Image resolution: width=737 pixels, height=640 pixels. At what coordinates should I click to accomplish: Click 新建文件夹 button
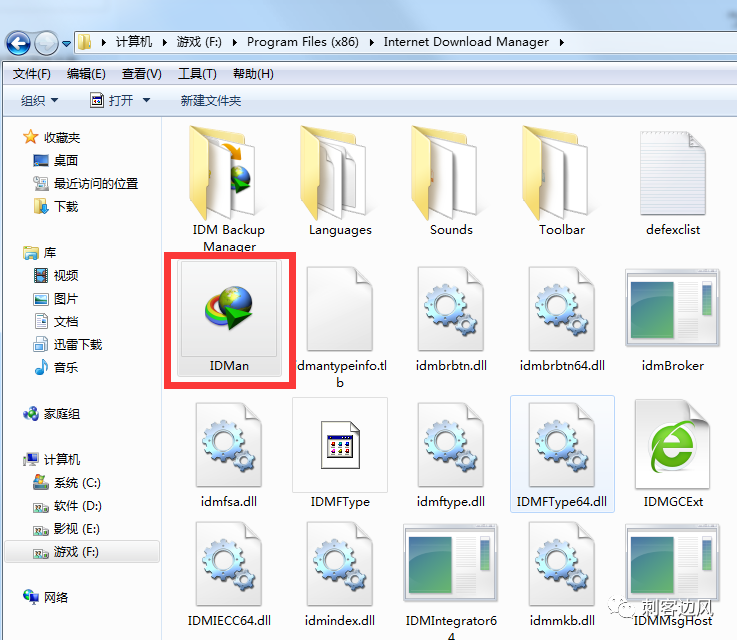[211, 101]
